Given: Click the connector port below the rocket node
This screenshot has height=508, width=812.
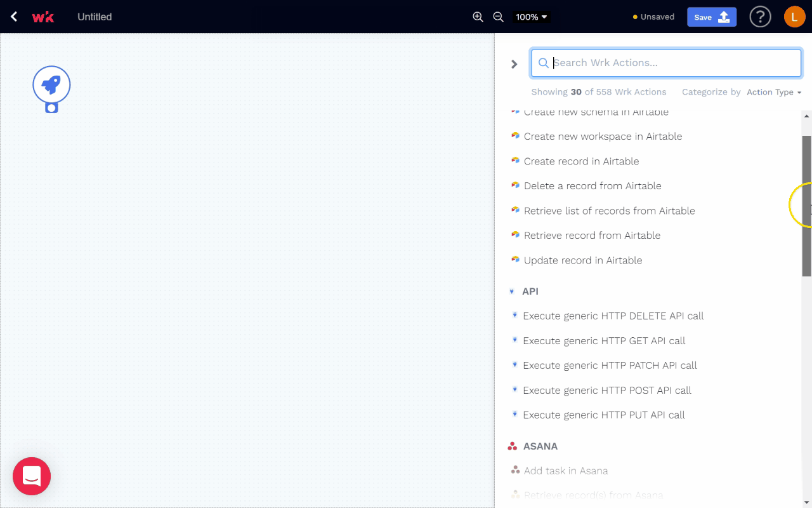Looking at the screenshot, I should click(51, 108).
